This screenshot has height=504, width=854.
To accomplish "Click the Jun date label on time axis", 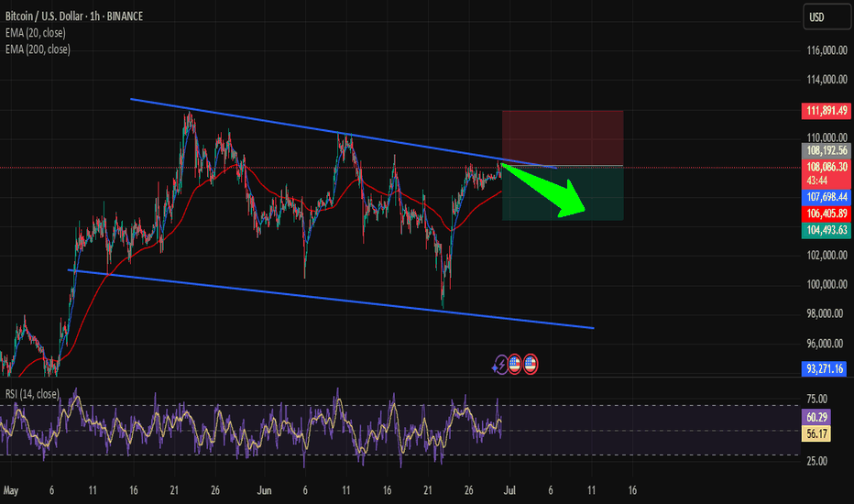I will tap(264, 490).
